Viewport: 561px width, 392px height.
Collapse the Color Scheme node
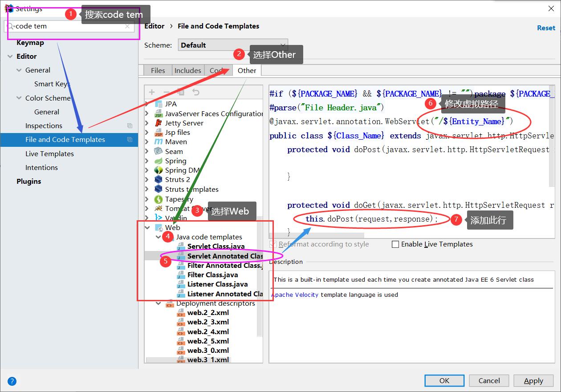[19, 98]
